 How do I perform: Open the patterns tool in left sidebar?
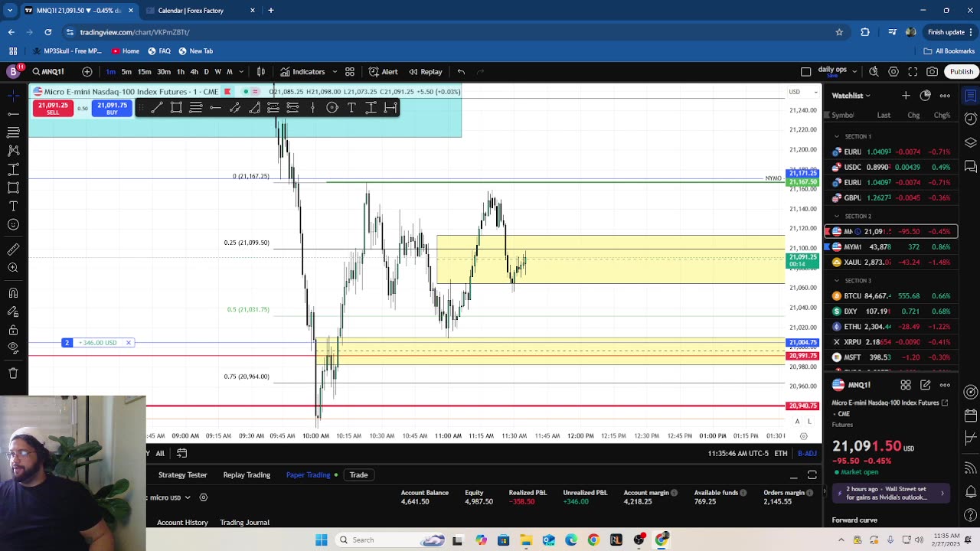point(13,151)
